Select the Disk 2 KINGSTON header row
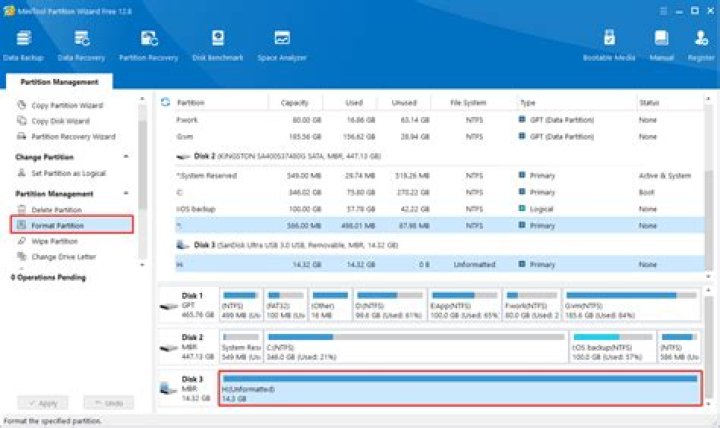The width and height of the screenshot is (720, 428). point(439,156)
